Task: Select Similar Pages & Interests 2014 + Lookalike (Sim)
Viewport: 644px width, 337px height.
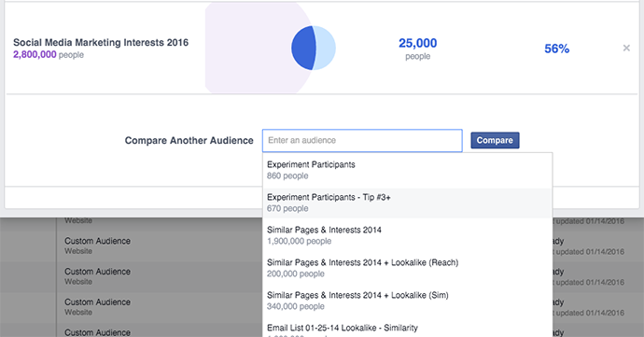Action: (408, 301)
